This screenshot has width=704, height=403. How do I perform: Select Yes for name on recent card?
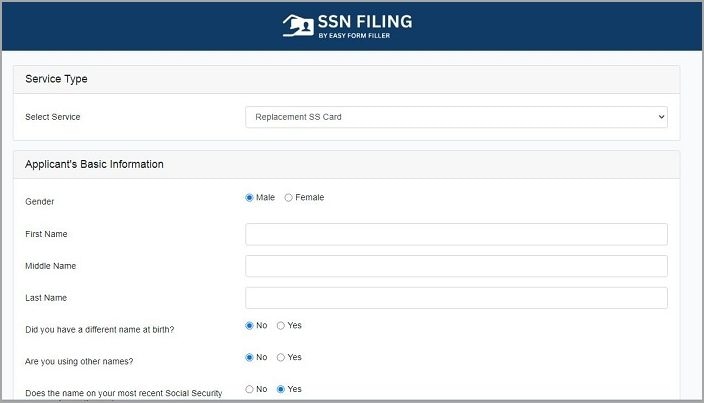pyautogui.click(x=281, y=389)
